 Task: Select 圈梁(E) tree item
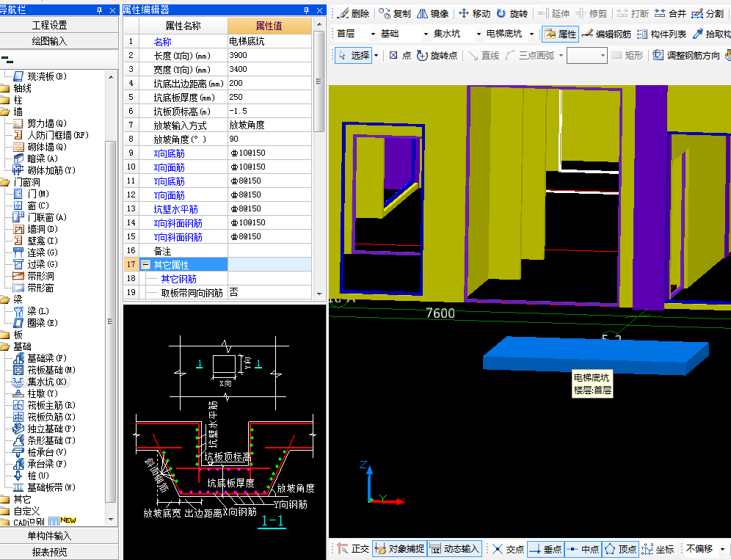point(36,323)
